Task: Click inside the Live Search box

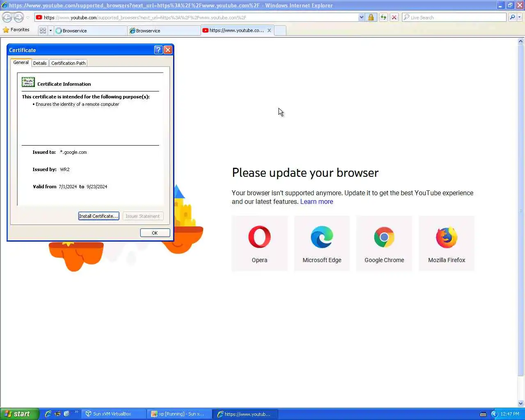Action: pos(454,17)
